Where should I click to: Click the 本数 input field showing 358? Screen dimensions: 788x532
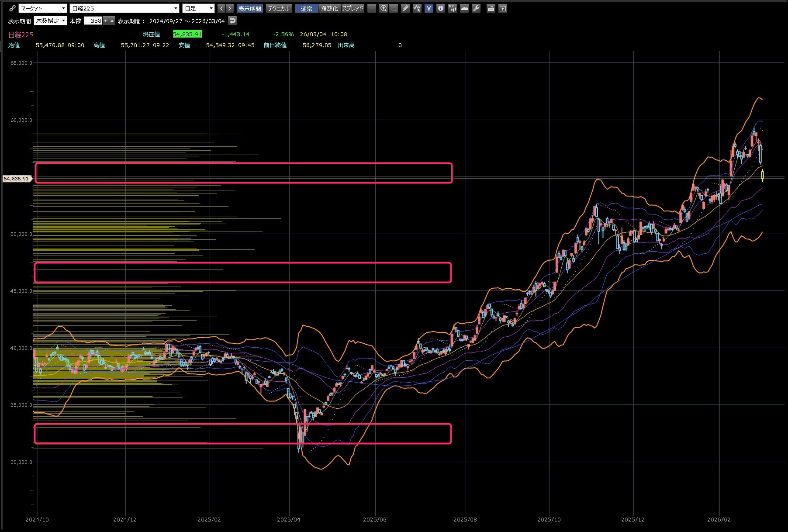pyautogui.click(x=93, y=21)
